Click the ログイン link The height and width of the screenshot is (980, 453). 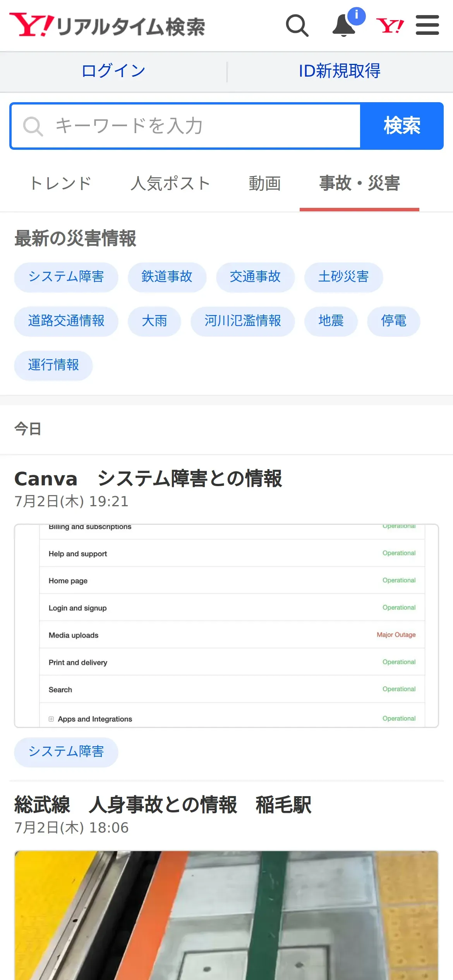click(113, 71)
